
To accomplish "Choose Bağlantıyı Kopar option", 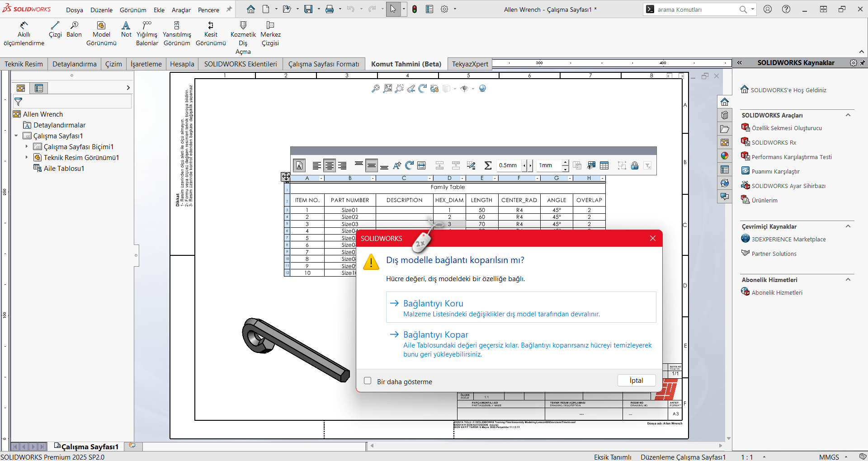I will [x=521, y=344].
